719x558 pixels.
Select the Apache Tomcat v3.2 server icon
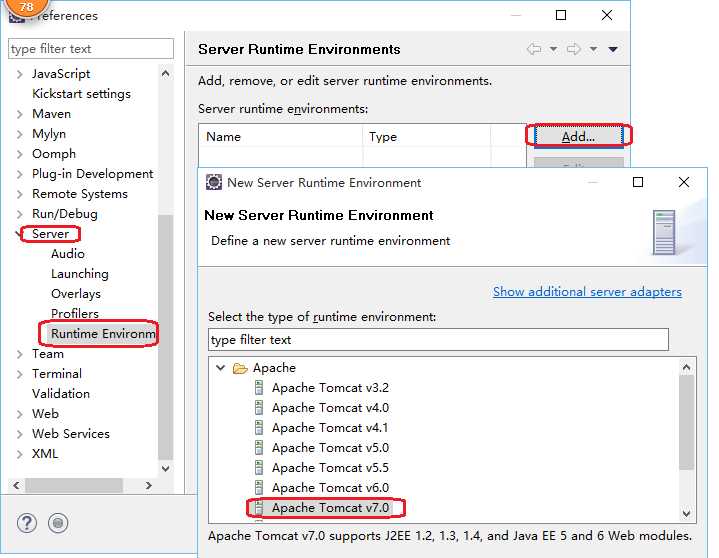click(259, 388)
